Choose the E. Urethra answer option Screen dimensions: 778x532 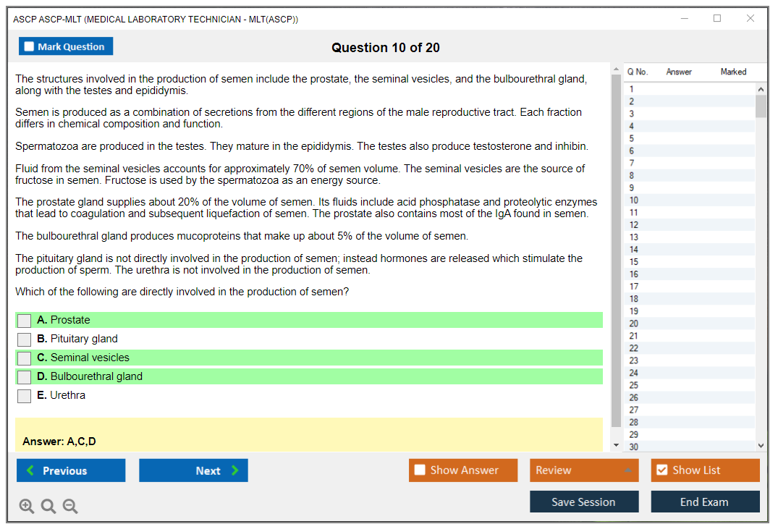[25, 396]
